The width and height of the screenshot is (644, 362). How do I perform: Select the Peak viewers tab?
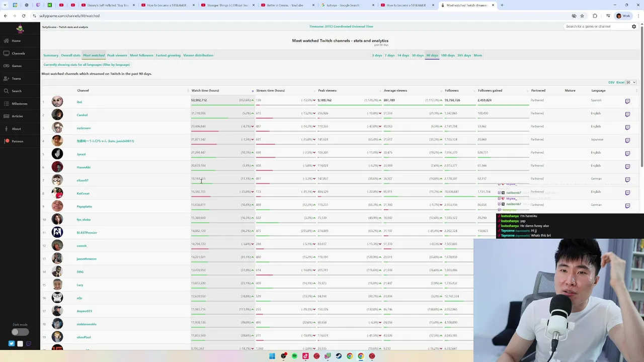[117, 55]
